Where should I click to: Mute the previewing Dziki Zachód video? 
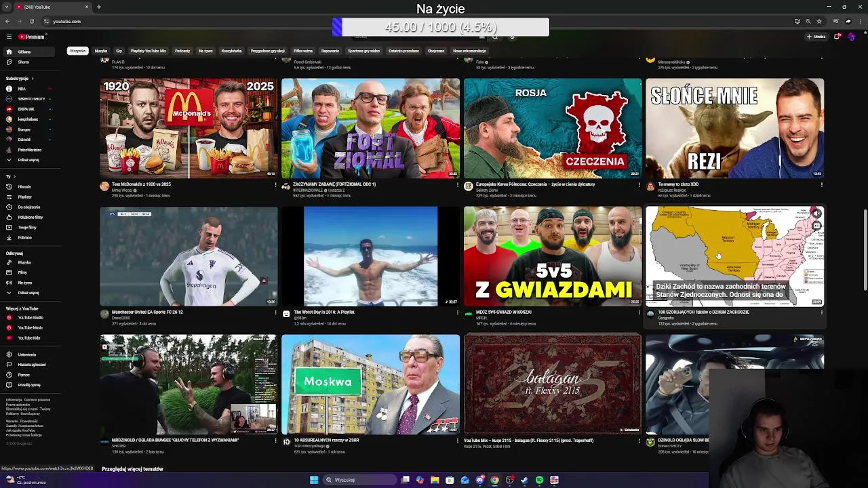click(816, 213)
